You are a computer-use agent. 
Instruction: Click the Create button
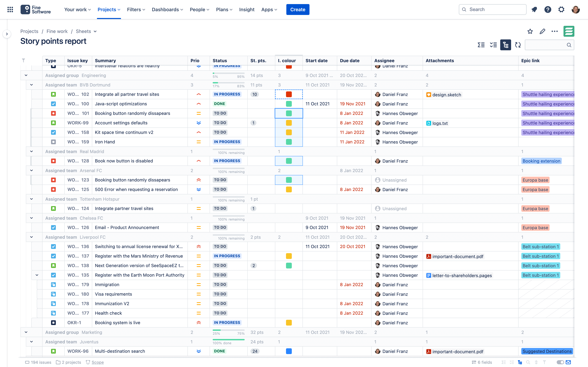click(x=298, y=9)
